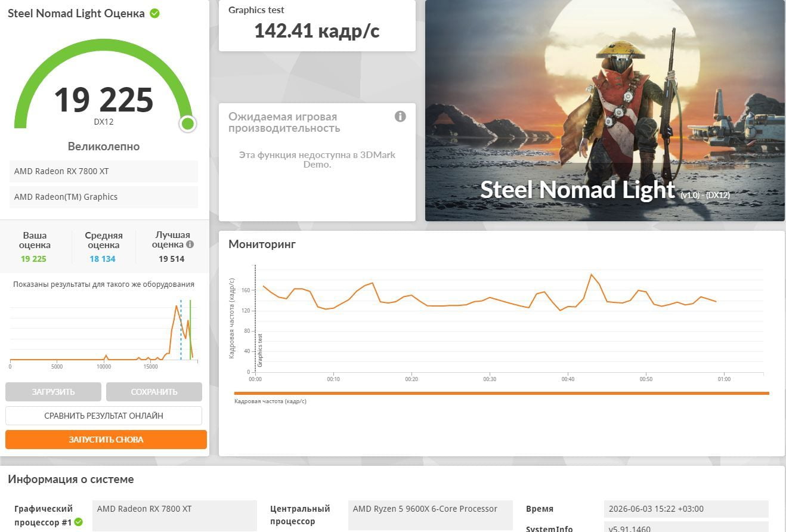786x532 pixels.
Task: Run benchmark again with ЗАПУСТИТЬ СНОВА
Action: (106, 440)
